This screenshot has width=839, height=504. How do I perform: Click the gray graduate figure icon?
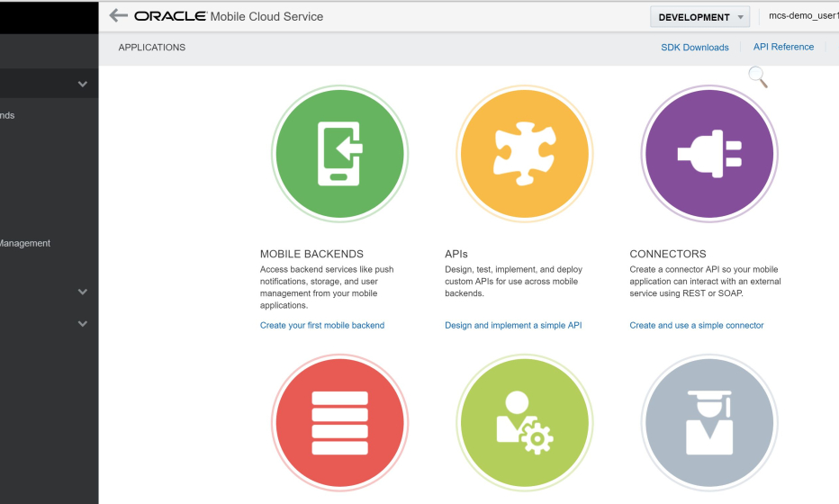(x=709, y=422)
